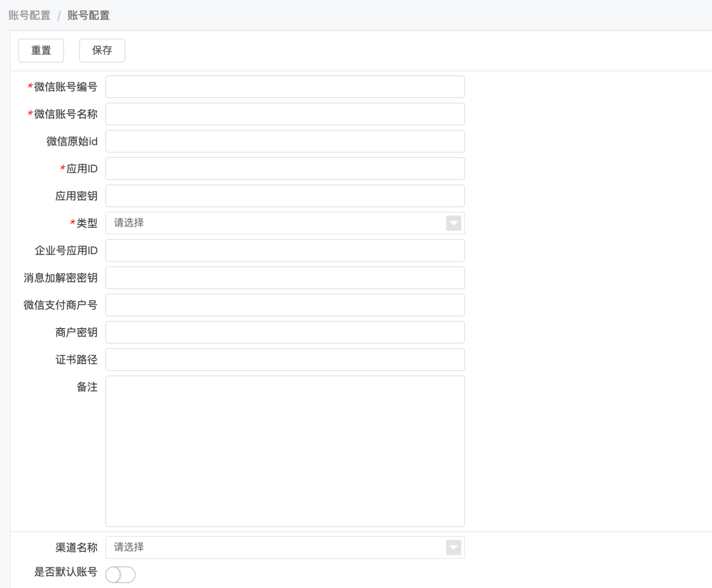Select the current 账号配置 breadcrumb item
Image resolution: width=712 pixels, height=588 pixels.
click(x=88, y=16)
